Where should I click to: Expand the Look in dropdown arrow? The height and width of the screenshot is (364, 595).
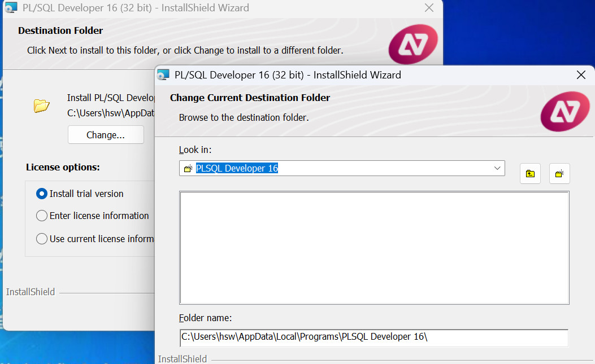point(497,168)
